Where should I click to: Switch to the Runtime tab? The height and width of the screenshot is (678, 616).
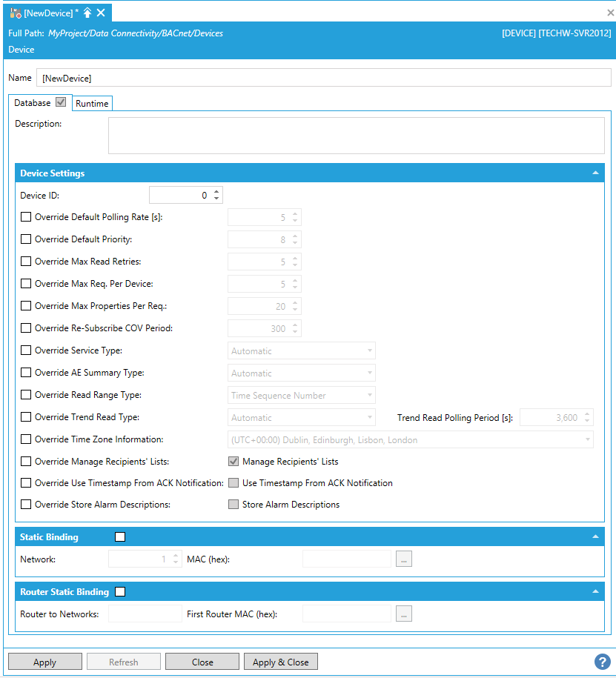pyautogui.click(x=92, y=104)
